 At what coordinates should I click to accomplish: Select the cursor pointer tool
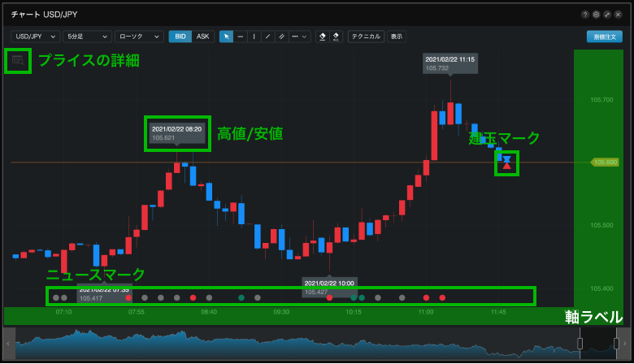[x=227, y=37]
